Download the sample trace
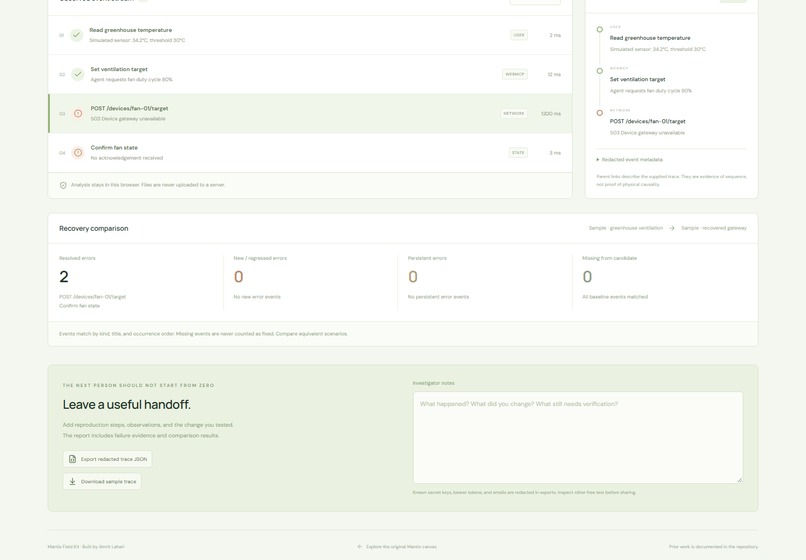Image resolution: width=806 pixels, height=560 pixels. 102,481
